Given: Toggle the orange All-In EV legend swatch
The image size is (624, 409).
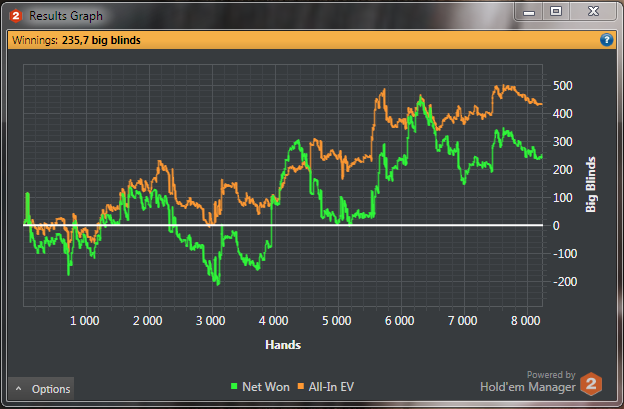Looking at the screenshot, I should pos(301,386).
